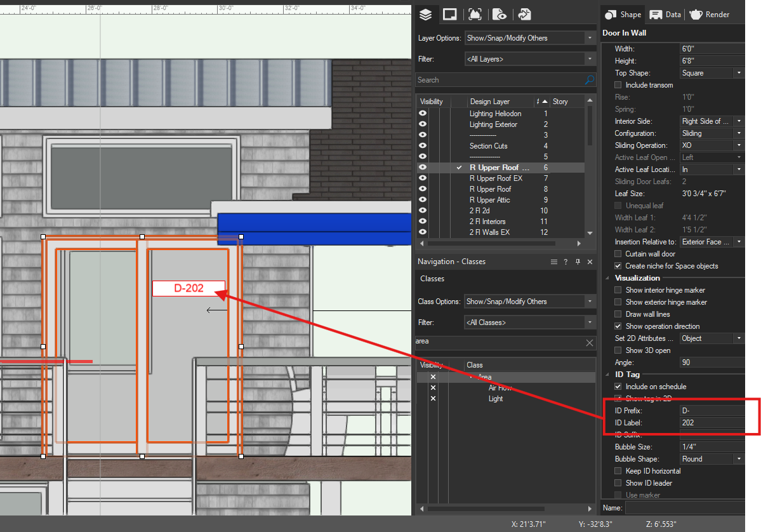Disable Include on schedule checkbox
Screen dimensions: 761x532
[618, 387]
